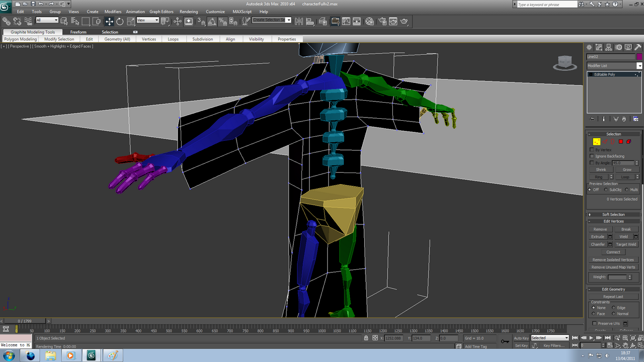644x362 pixels.
Task: Switch to the Freeform ribbon tab
Action: click(78, 32)
